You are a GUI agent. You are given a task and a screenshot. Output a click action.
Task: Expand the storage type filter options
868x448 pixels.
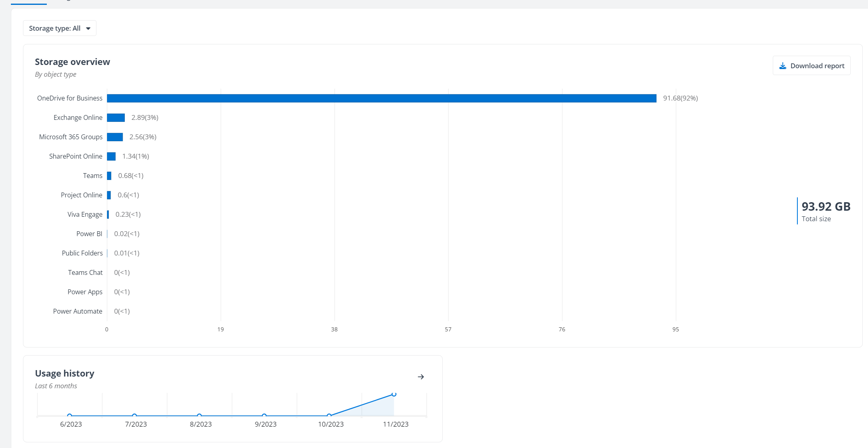click(59, 28)
